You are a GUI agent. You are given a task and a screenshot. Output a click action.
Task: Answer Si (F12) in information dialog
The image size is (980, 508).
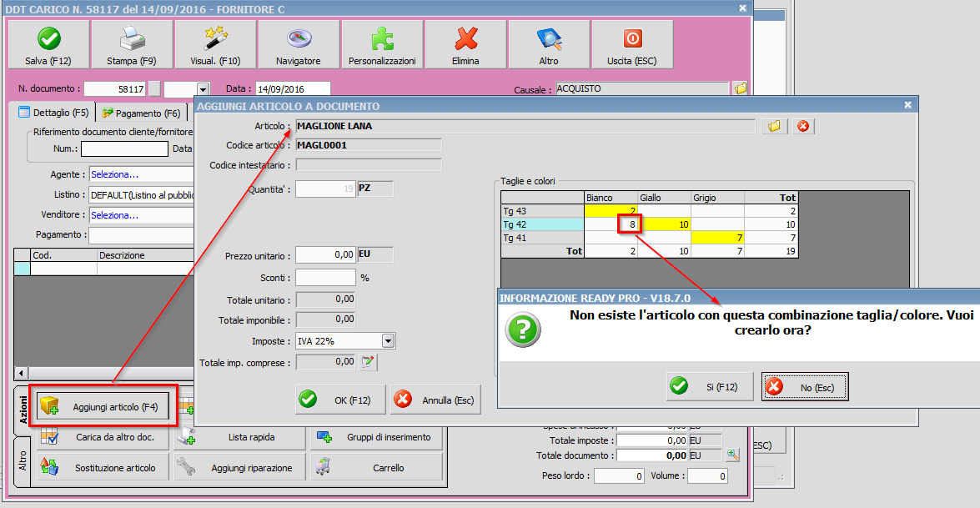click(x=710, y=387)
